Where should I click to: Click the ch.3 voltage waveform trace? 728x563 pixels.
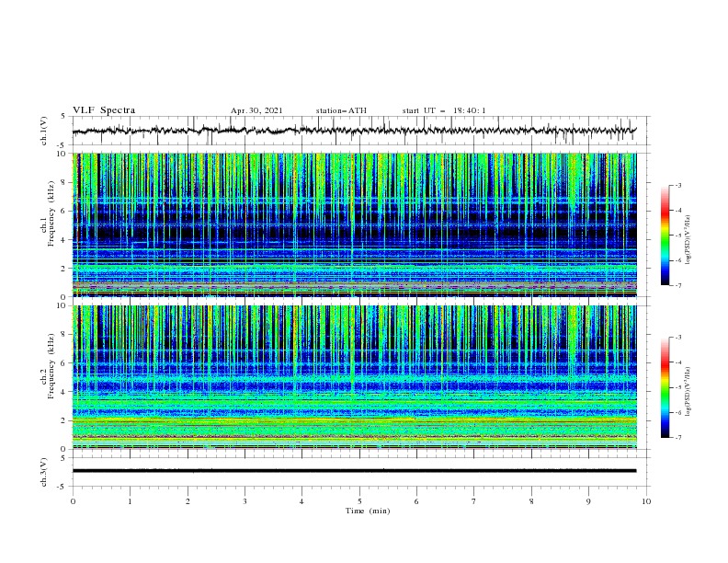pyautogui.click(x=354, y=471)
